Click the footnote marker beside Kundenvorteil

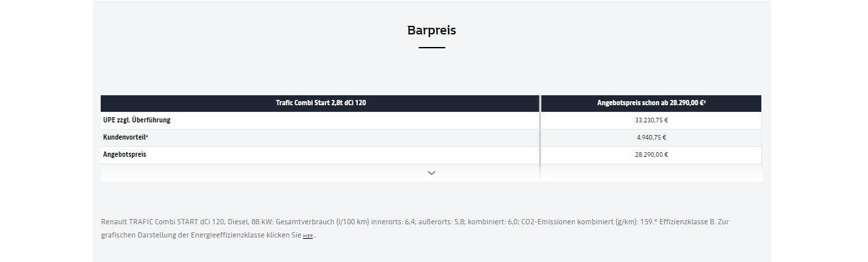147,136
